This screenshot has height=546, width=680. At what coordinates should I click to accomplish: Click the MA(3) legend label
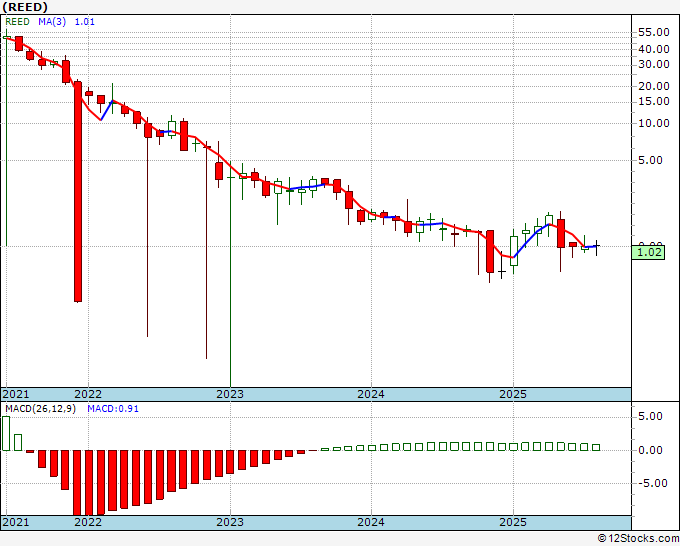tap(52, 22)
